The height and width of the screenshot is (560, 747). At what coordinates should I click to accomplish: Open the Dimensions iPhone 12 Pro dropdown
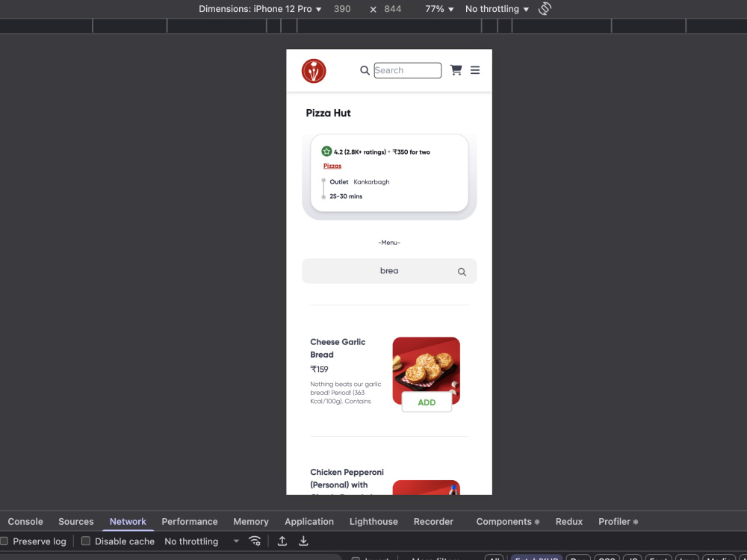pos(260,9)
